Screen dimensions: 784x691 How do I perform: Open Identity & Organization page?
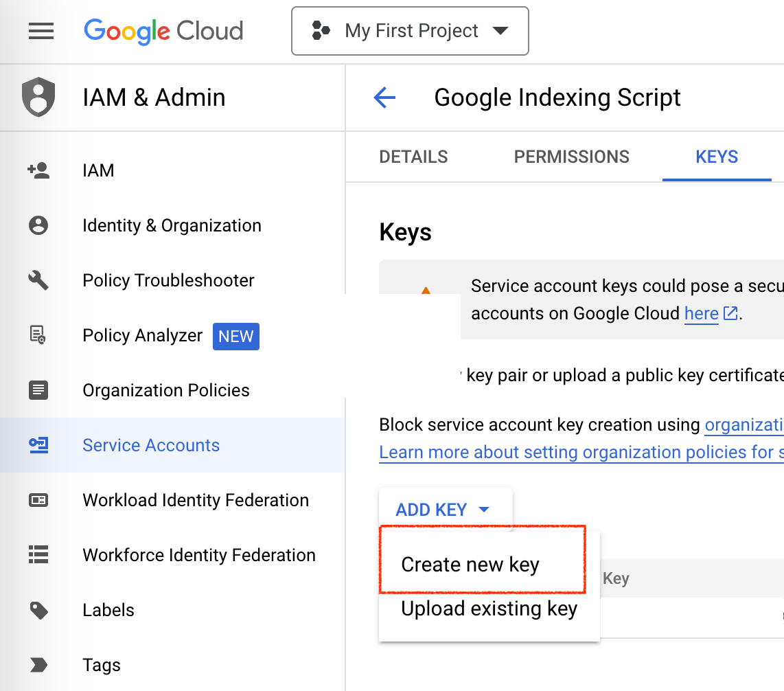(172, 226)
